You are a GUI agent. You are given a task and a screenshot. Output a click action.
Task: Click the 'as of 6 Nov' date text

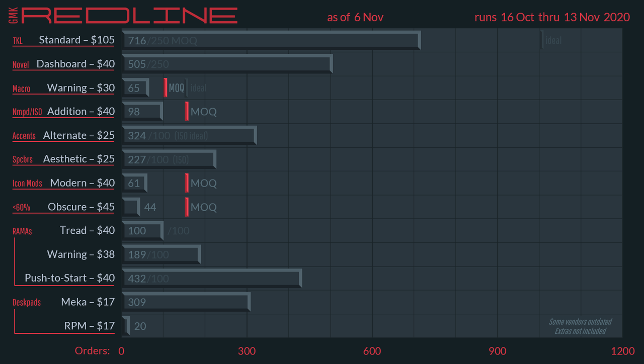355,17
